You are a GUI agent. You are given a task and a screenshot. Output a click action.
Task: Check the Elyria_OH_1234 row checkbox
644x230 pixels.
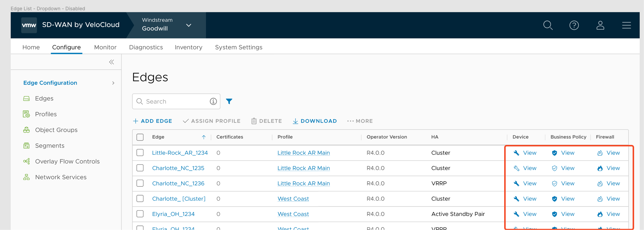pyautogui.click(x=140, y=214)
